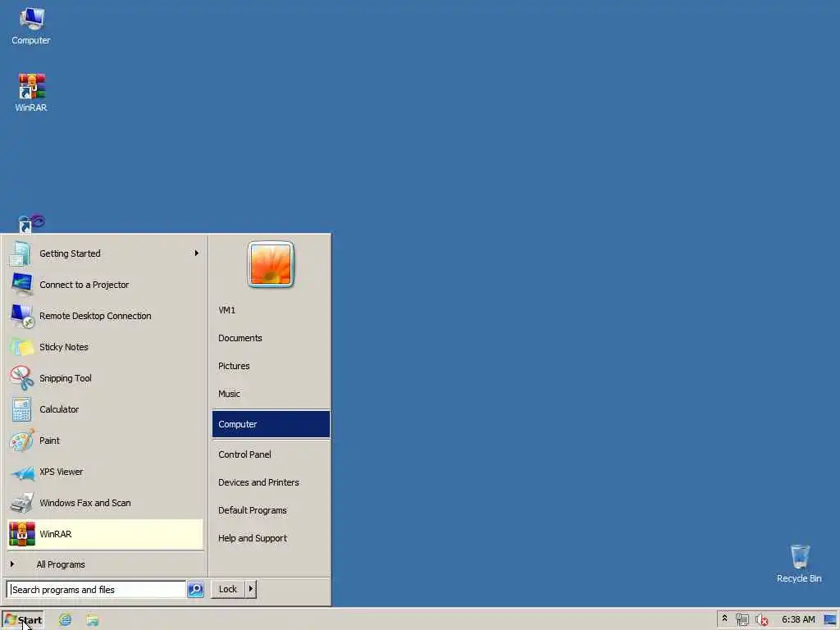This screenshot has height=630, width=840.
Task: Click the Snipping Tool scissors icon
Action: 22,378
